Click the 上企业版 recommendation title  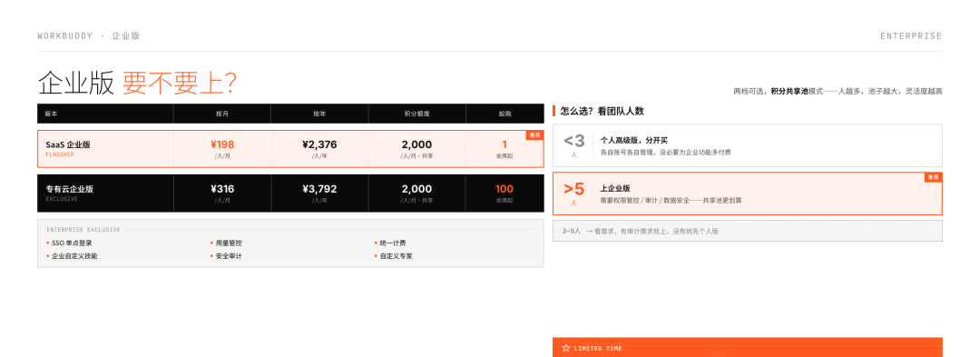pyautogui.click(x=615, y=188)
